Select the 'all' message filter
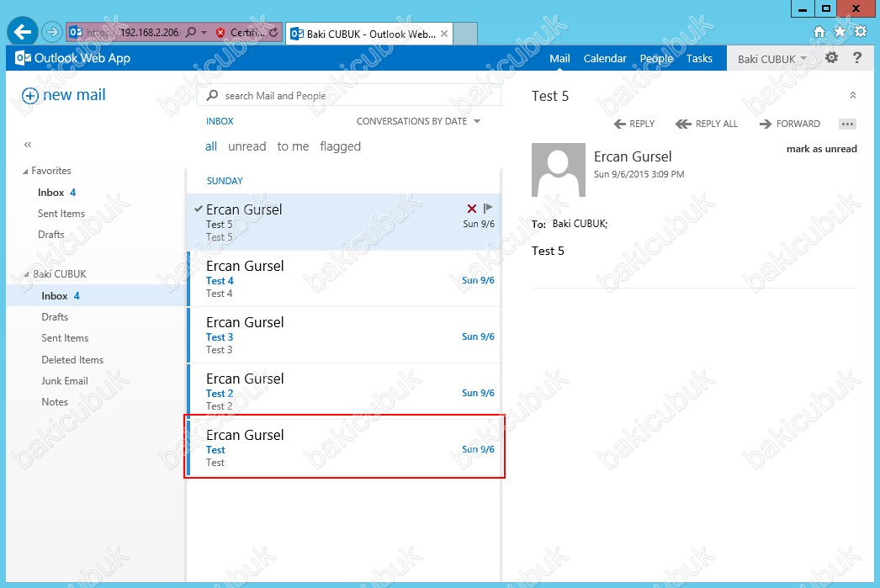Image resolution: width=880 pixels, height=588 pixels. 211,146
